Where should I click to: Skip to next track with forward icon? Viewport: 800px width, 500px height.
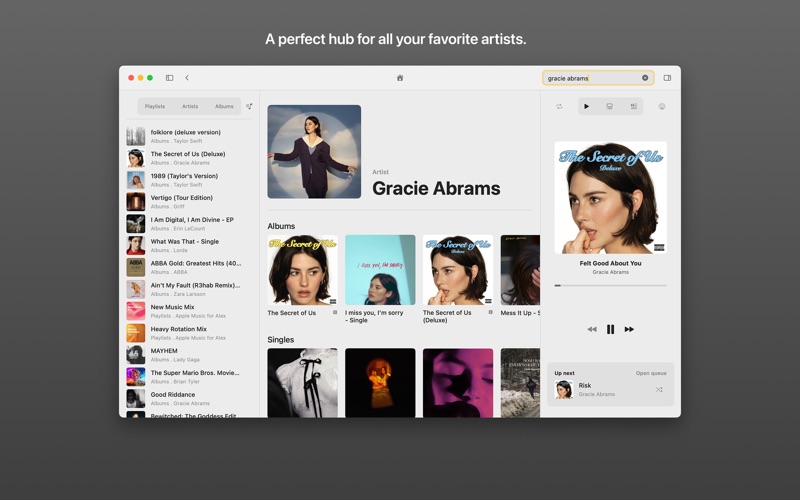(629, 330)
